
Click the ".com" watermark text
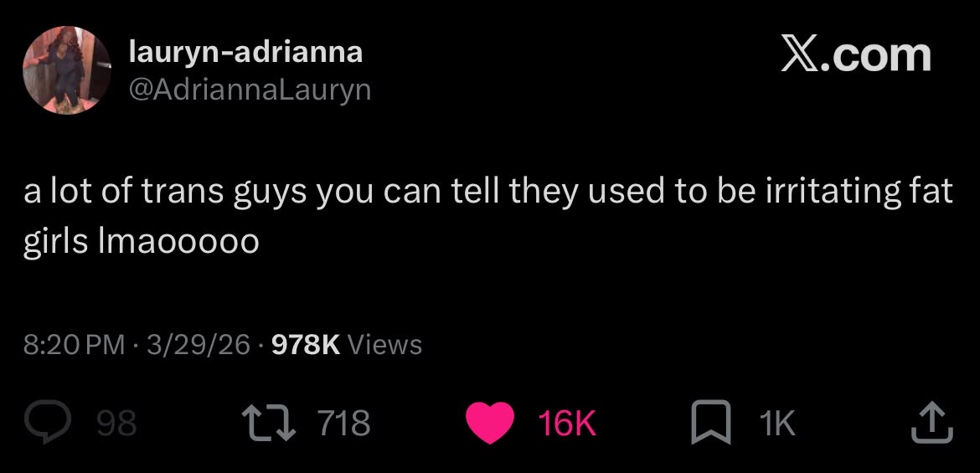[x=877, y=55]
